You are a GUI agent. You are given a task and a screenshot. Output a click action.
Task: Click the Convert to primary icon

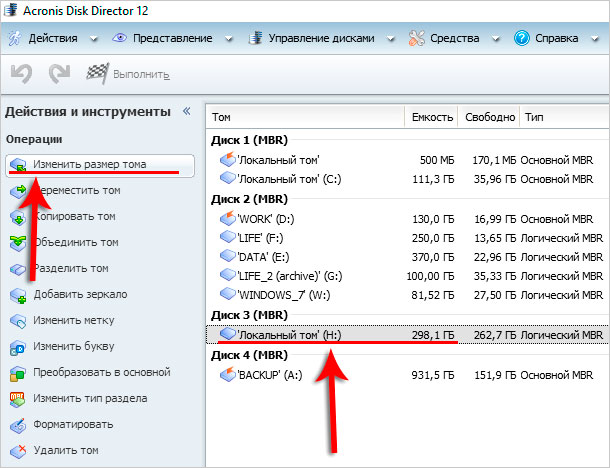(x=18, y=373)
